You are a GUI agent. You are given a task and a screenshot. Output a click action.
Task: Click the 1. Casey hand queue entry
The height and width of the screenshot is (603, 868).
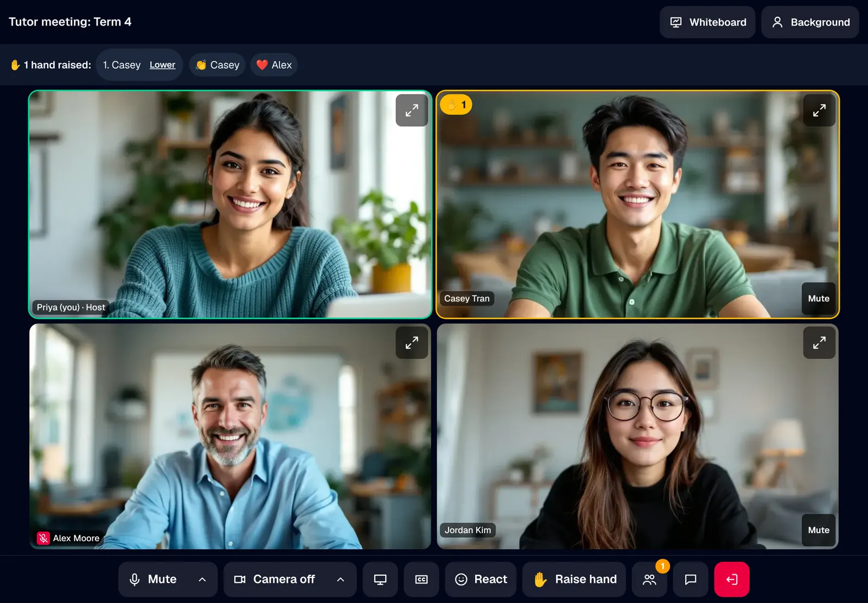122,65
